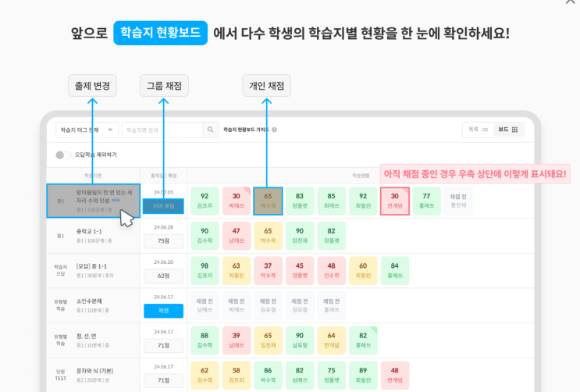Open the 98 김프리 green score cell
Viewport: 580px width, 392px height.
(x=205, y=271)
